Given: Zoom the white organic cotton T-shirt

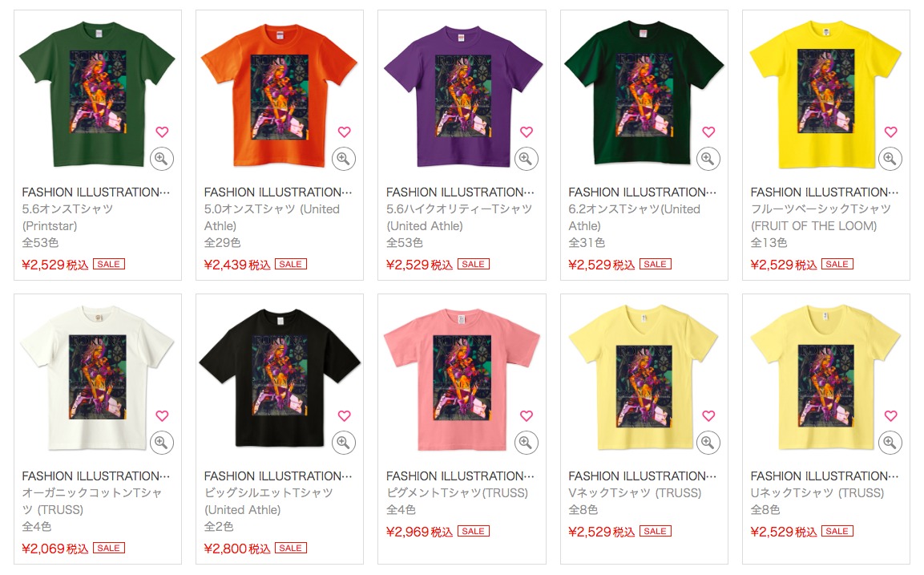Looking at the screenshot, I should (161, 443).
